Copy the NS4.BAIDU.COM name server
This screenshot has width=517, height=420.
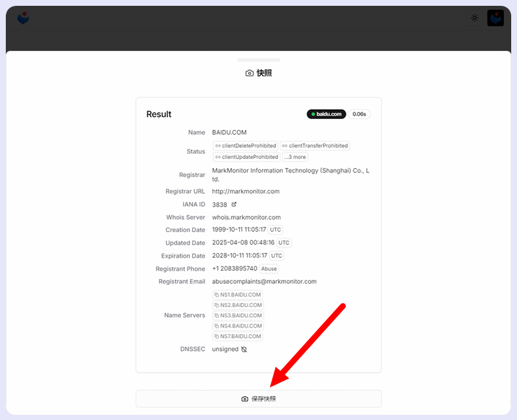pos(238,326)
